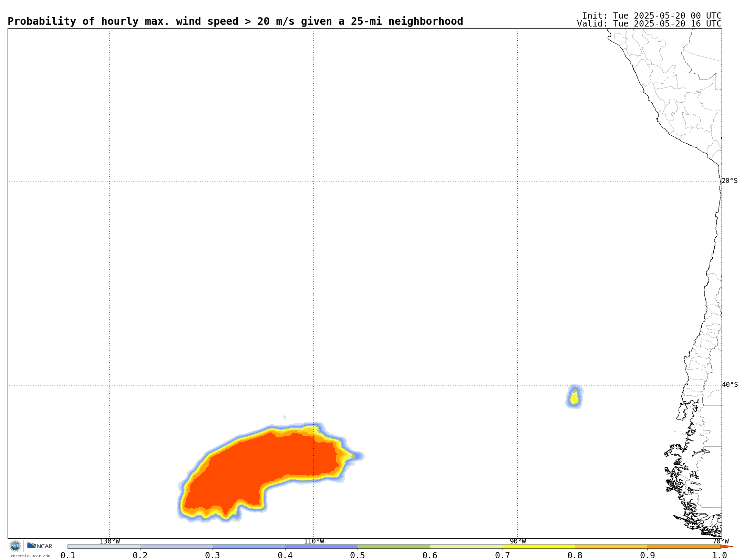Screen dimensions: 744x560
Task: Click the 0.7–0.8 yellow colorbar segment
Action: click(x=539, y=547)
